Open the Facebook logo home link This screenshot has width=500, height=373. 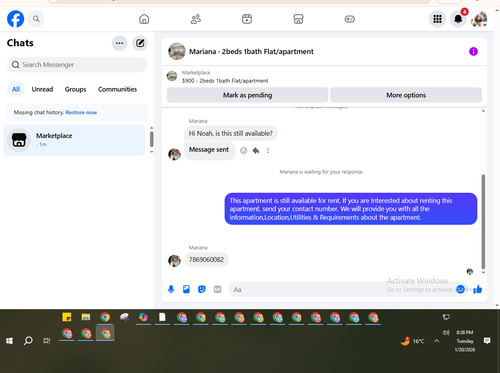point(15,19)
